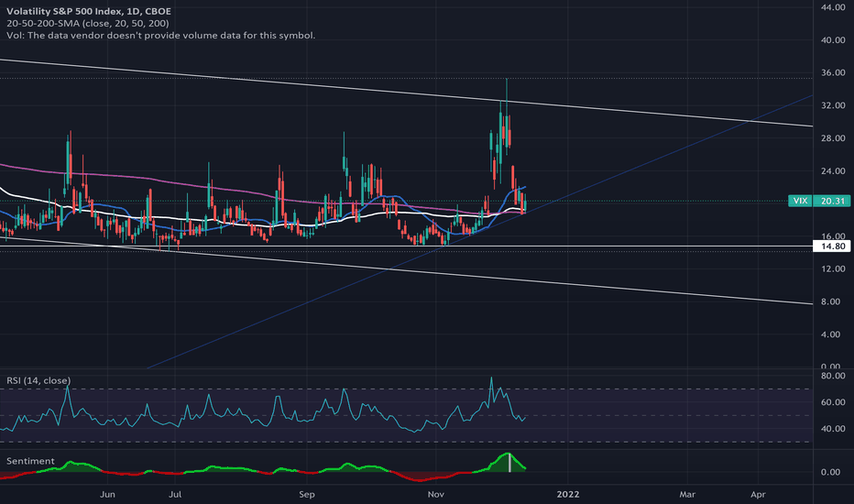The image size is (854, 504).
Task: Click the Apr date label on time axis
Action: pos(758,494)
